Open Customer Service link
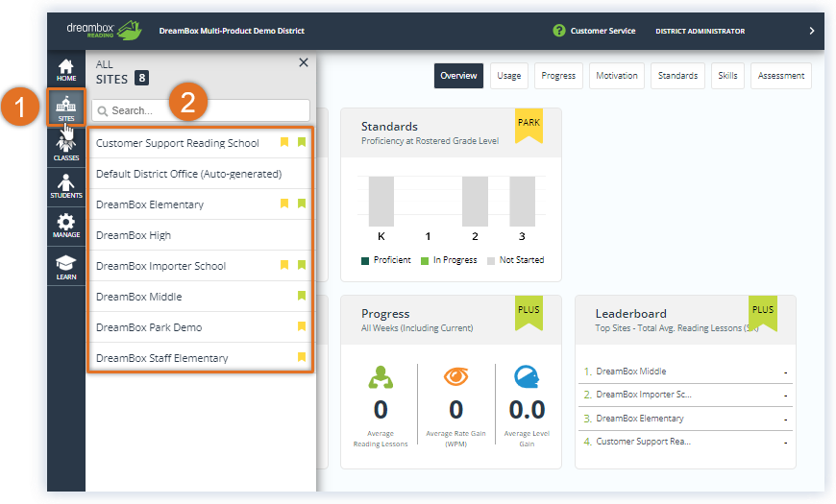836x504 pixels. 603,31
